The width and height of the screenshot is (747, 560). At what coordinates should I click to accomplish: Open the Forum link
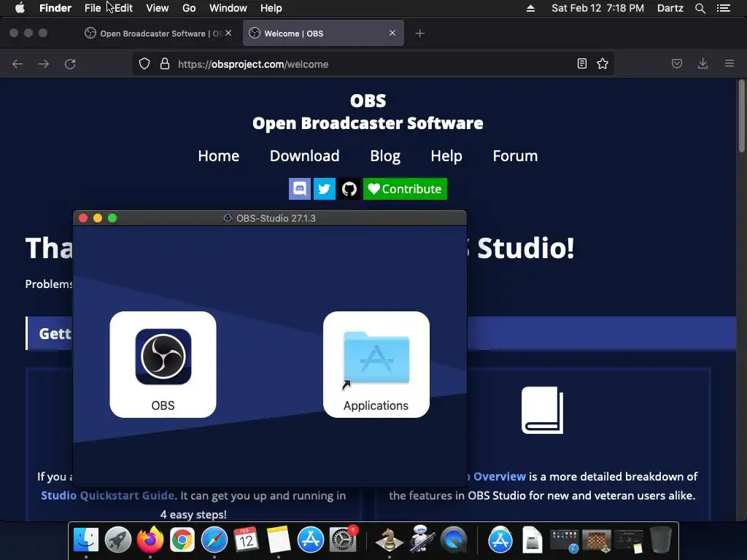(515, 156)
